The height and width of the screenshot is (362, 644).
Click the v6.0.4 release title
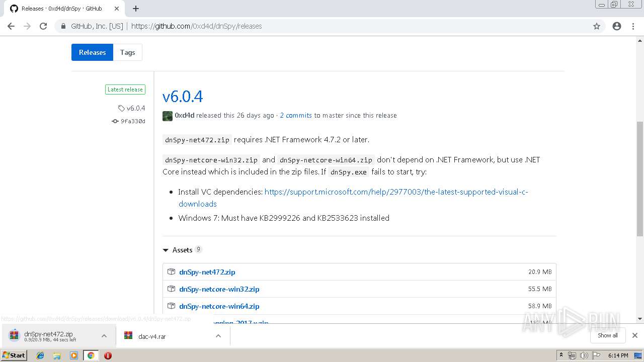(x=183, y=96)
